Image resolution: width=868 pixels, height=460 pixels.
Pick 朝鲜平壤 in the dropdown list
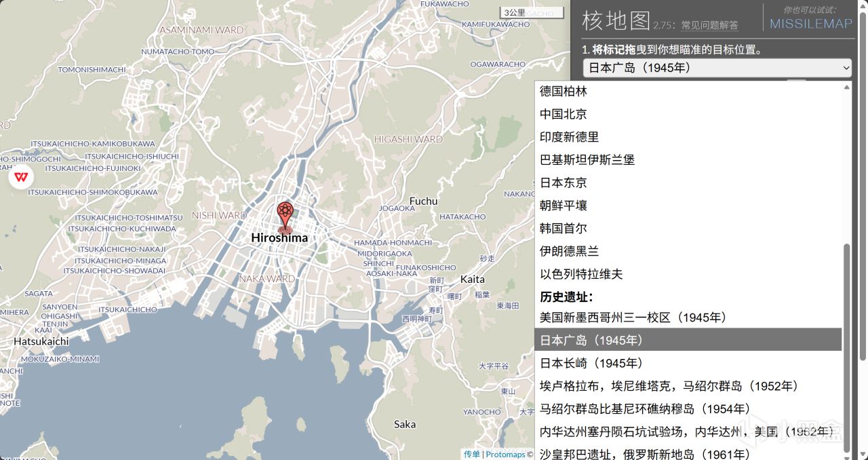pos(688,206)
